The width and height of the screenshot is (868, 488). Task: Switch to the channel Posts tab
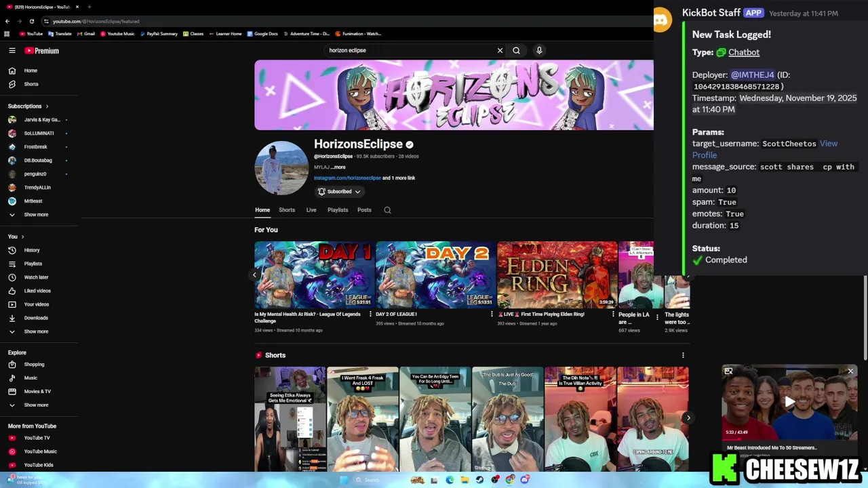click(x=364, y=210)
